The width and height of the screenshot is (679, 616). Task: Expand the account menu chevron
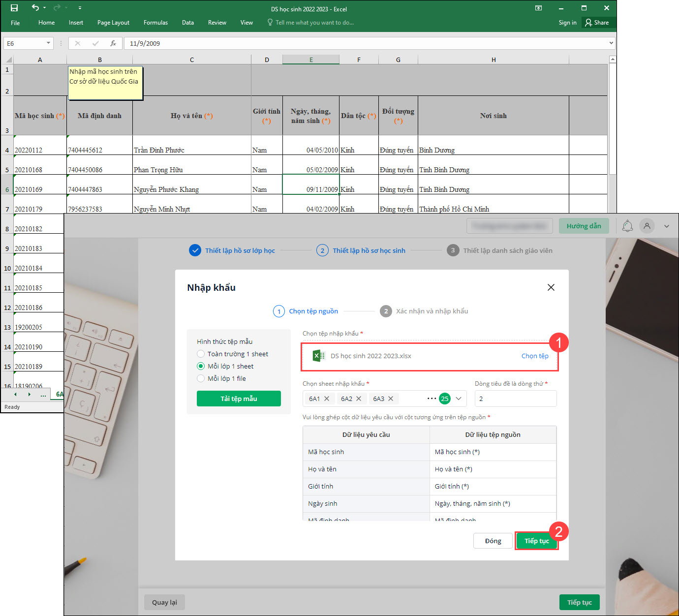click(667, 226)
